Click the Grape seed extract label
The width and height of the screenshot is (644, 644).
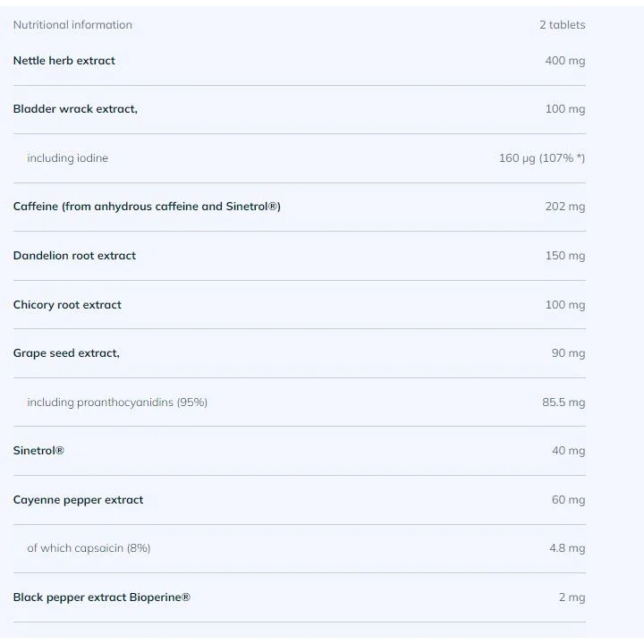tap(66, 353)
